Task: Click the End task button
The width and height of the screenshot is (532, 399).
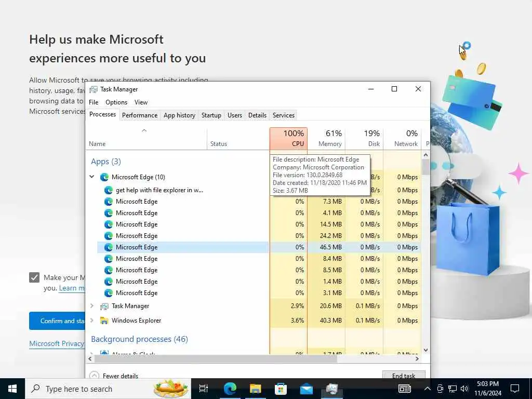Action: click(403, 375)
